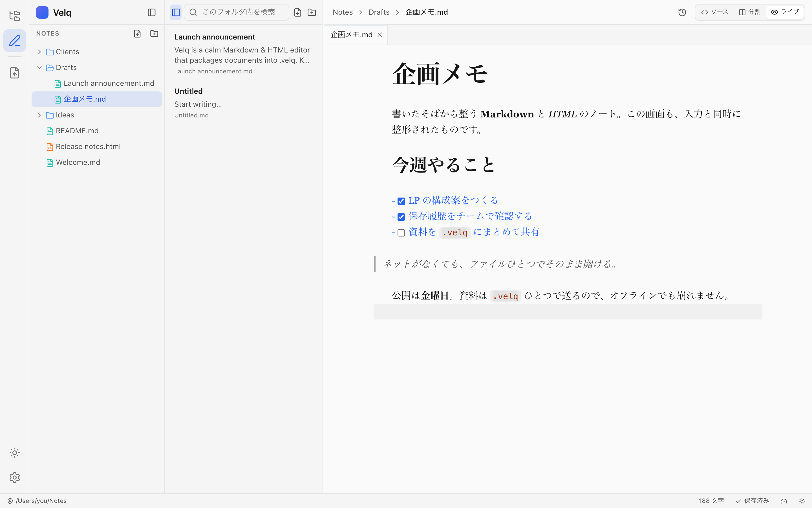Uncheck LP の構成案をつくる checkbox

(x=401, y=201)
